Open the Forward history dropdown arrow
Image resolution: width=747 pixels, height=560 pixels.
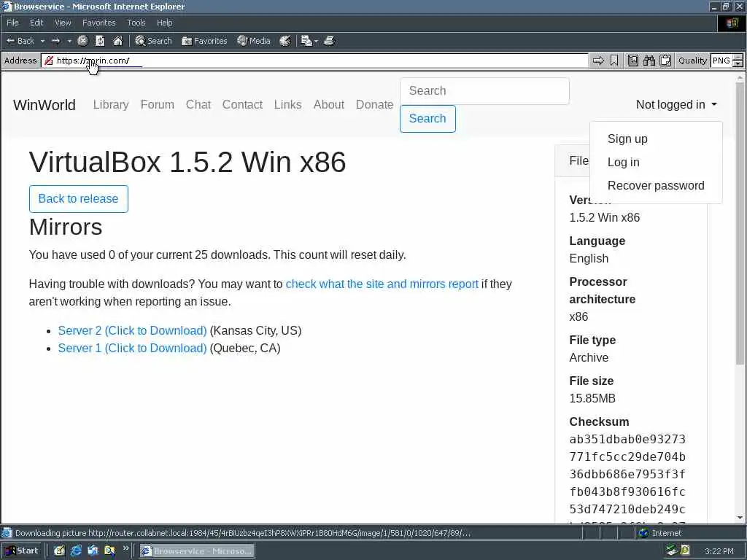click(x=69, y=41)
